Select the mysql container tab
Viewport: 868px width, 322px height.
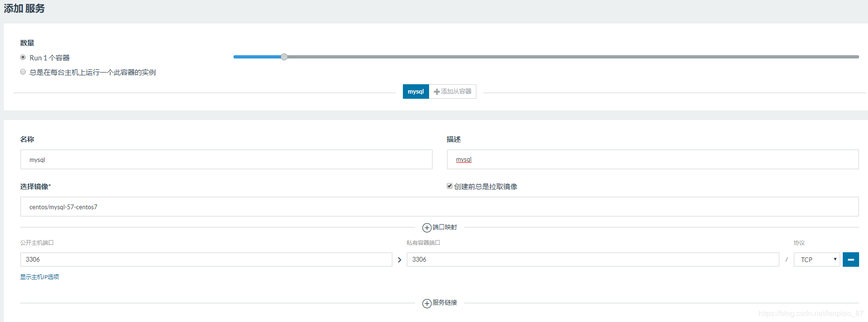tap(416, 91)
